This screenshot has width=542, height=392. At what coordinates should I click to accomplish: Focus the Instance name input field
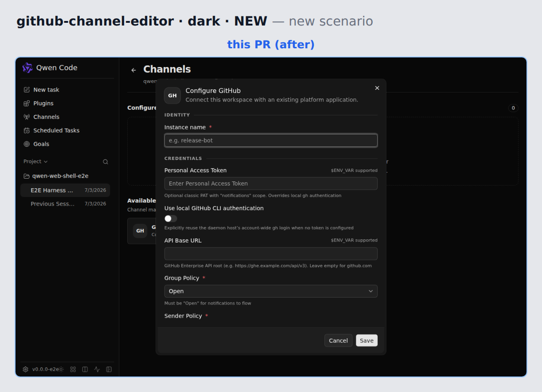tap(271, 140)
